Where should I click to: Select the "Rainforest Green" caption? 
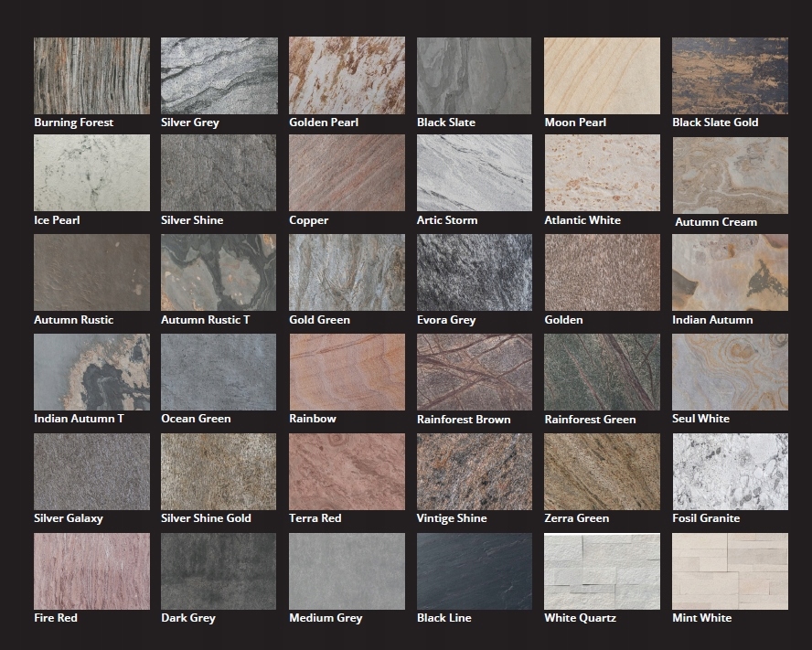591,420
